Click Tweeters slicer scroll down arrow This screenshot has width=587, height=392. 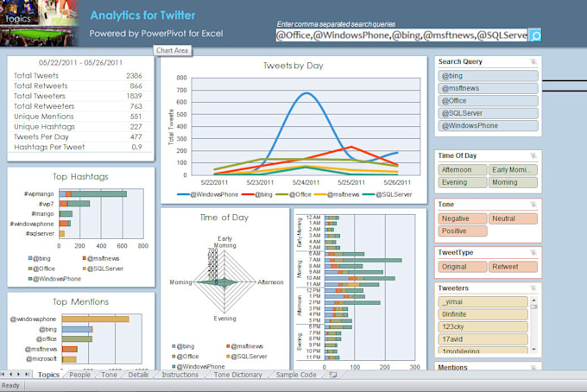point(533,350)
